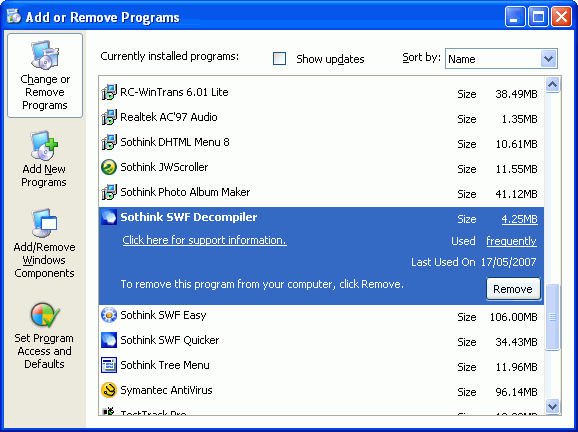Click the 11.96MB size value
578x432 pixels.
click(516, 367)
